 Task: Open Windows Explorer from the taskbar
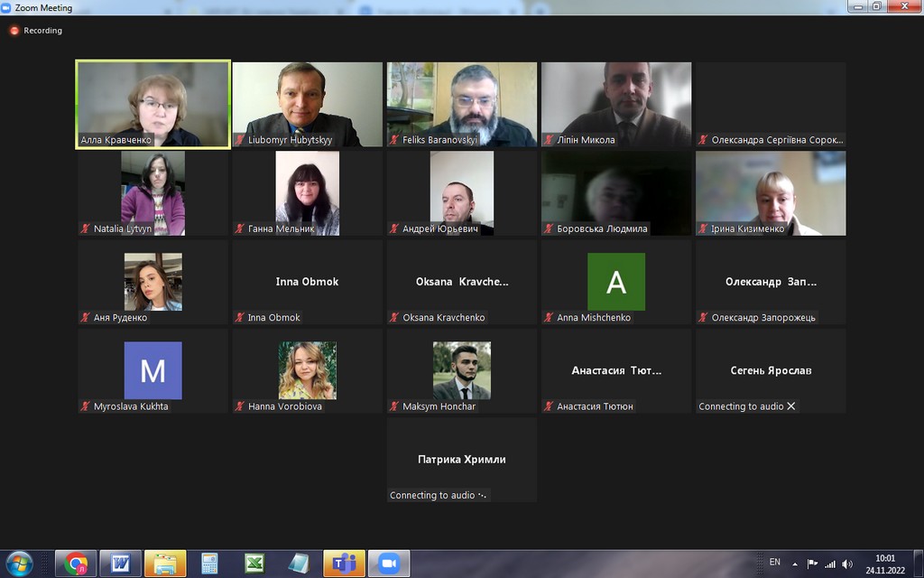(165, 564)
